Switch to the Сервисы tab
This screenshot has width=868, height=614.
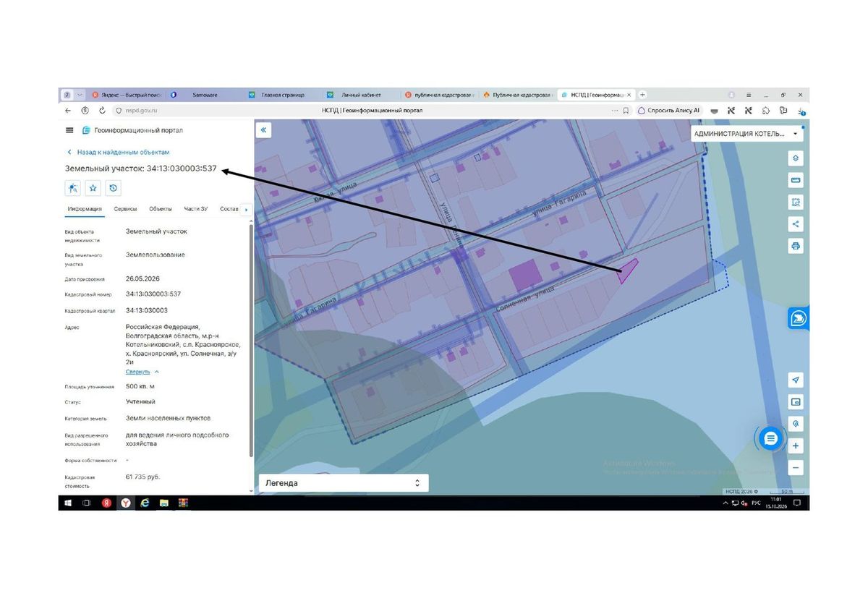pos(125,209)
